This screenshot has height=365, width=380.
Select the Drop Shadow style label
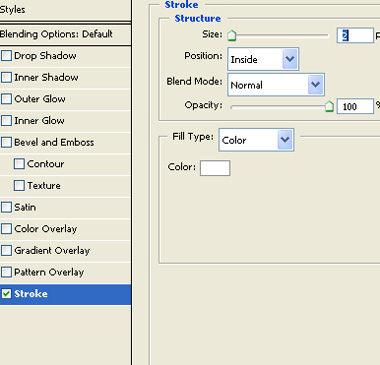coord(45,56)
